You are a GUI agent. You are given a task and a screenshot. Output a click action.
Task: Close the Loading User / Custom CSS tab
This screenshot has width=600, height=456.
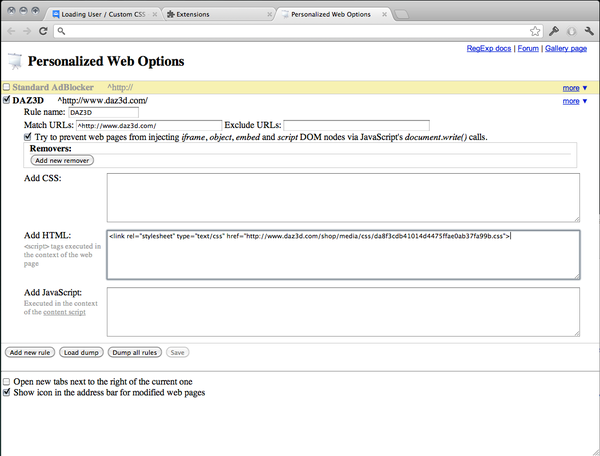tap(155, 15)
